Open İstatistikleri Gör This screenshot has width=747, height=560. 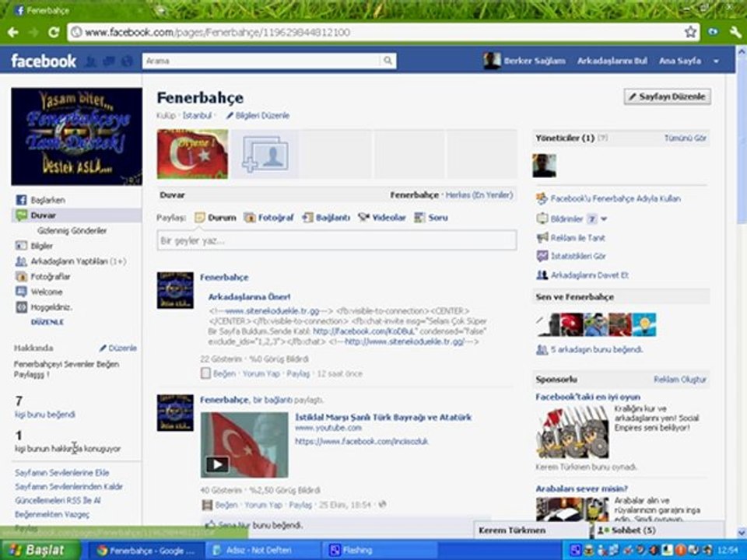(578, 256)
